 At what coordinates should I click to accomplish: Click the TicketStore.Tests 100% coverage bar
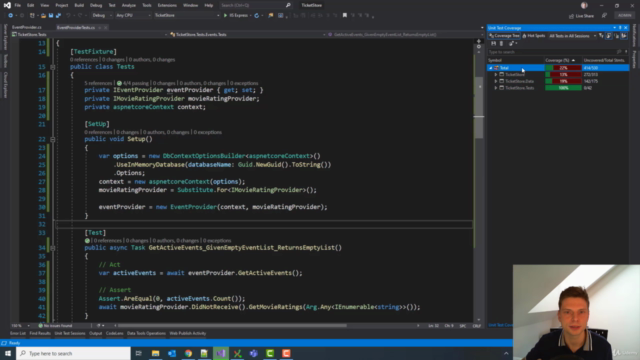[563, 88]
